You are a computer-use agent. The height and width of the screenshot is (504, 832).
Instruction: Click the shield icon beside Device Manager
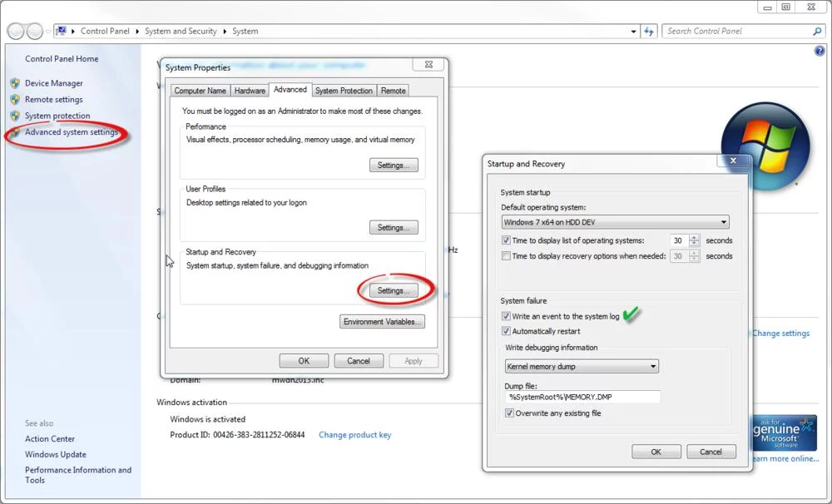click(x=15, y=83)
